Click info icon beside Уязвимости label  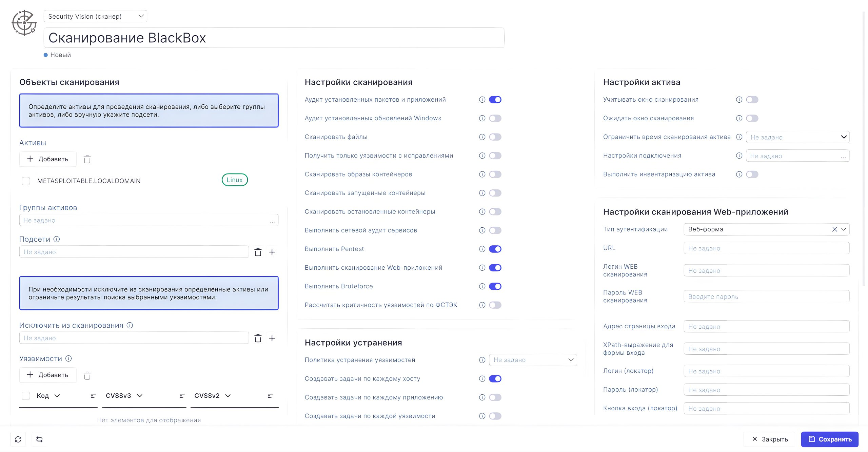point(68,358)
